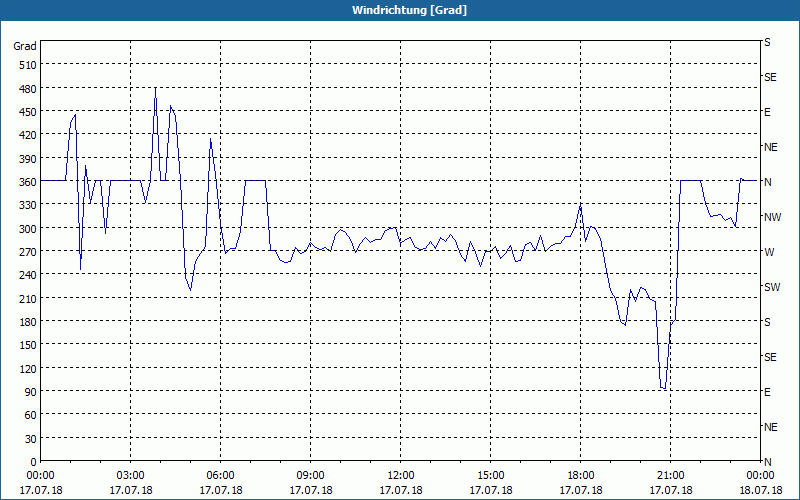Click the 15:00 time label
Image resolution: width=800 pixels, height=500 pixels.
[491, 476]
